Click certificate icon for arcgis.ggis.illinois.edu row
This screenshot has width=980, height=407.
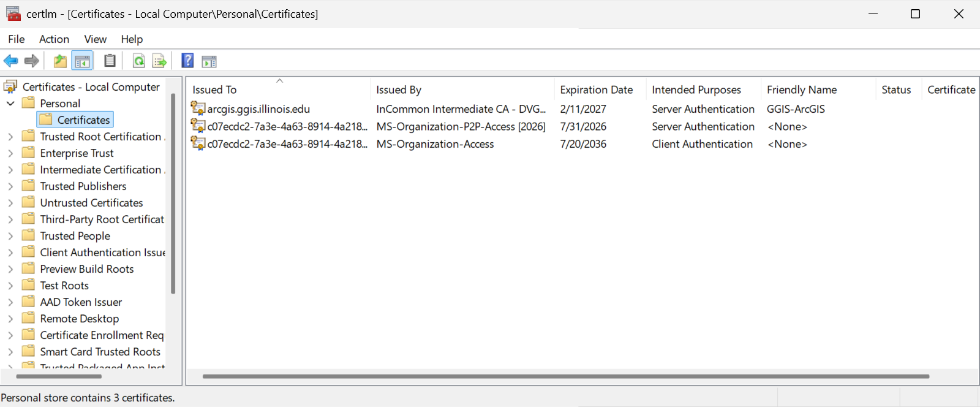click(198, 108)
